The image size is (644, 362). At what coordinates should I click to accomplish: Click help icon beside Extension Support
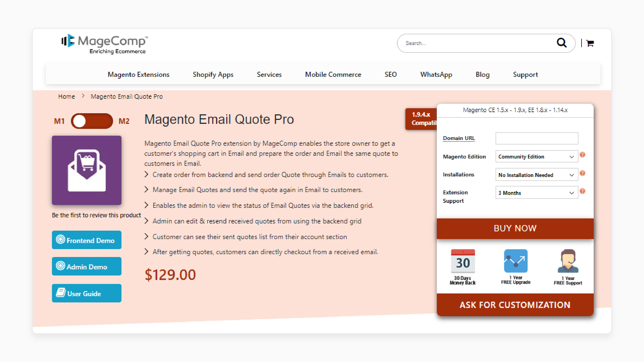click(x=583, y=191)
